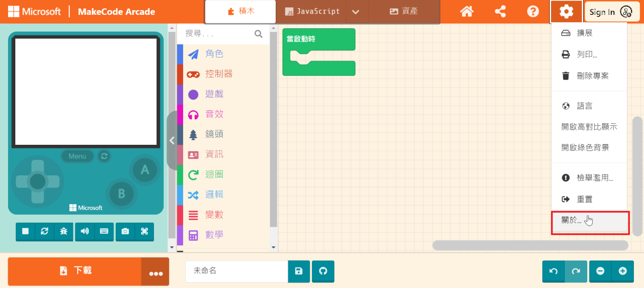The image size is (644, 288).
Task: Click the simulator Menu button
Action: click(77, 156)
